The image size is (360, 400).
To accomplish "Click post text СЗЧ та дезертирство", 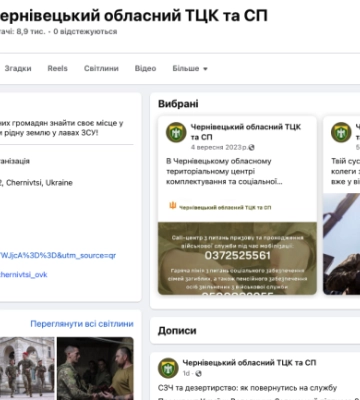I will 248,388.
